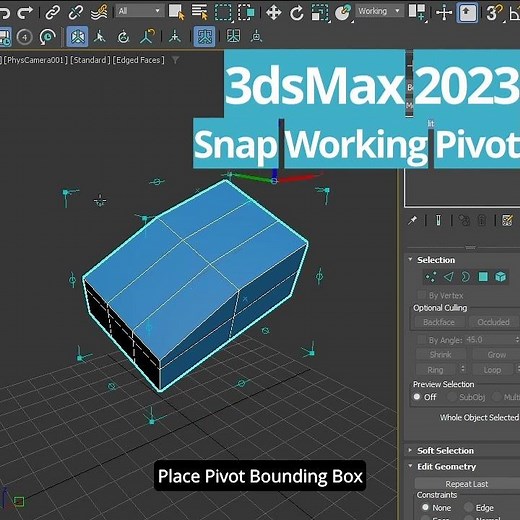Activate the Select and Link tool
This screenshot has width=520, height=520.
(53, 13)
